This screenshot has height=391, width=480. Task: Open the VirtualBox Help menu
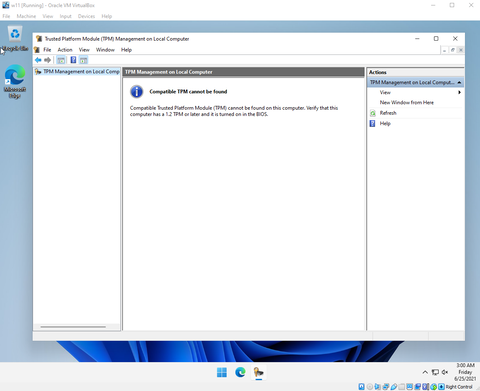click(x=107, y=16)
